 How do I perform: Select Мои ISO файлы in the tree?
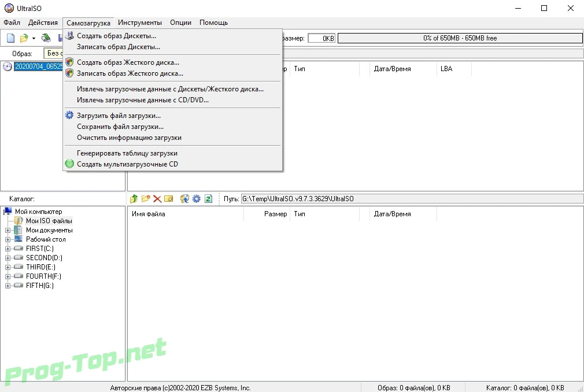coord(49,221)
